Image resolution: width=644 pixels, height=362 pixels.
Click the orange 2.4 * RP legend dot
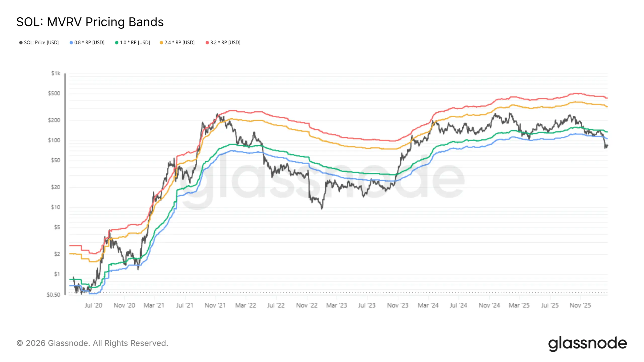tap(161, 43)
